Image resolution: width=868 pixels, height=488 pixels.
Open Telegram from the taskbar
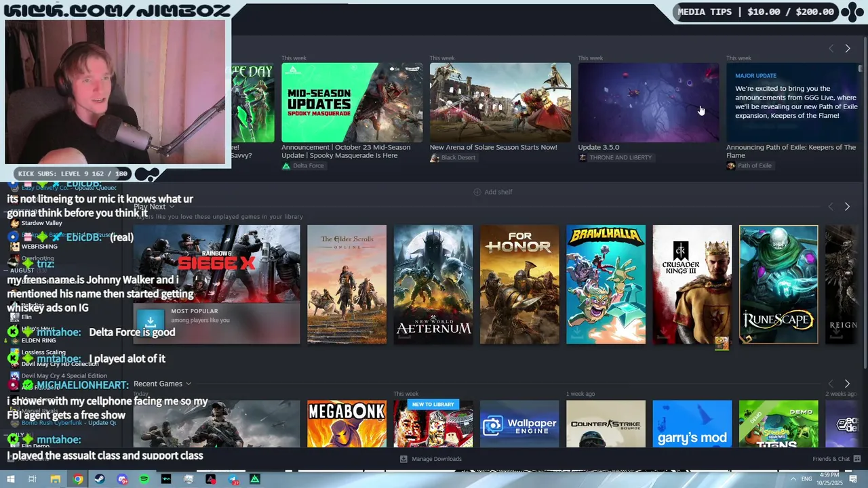(x=233, y=479)
